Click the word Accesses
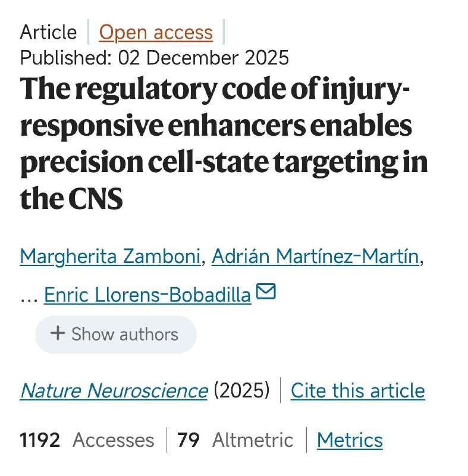The height and width of the screenshot is (476, 468). pyautogui.click(x=113, y=440)
